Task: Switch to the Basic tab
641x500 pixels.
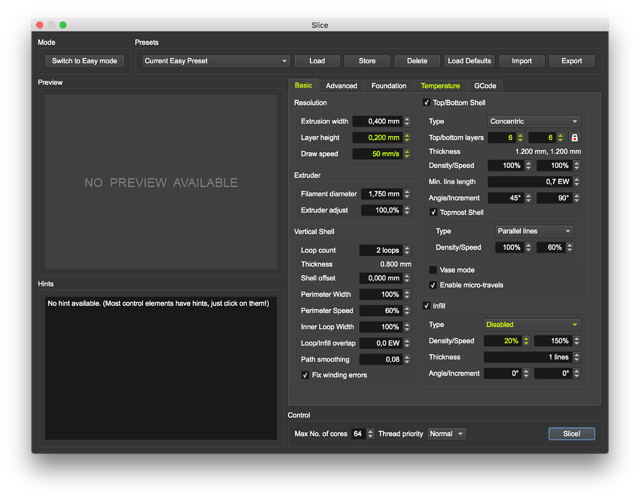Action: click(x=303, y=85)
